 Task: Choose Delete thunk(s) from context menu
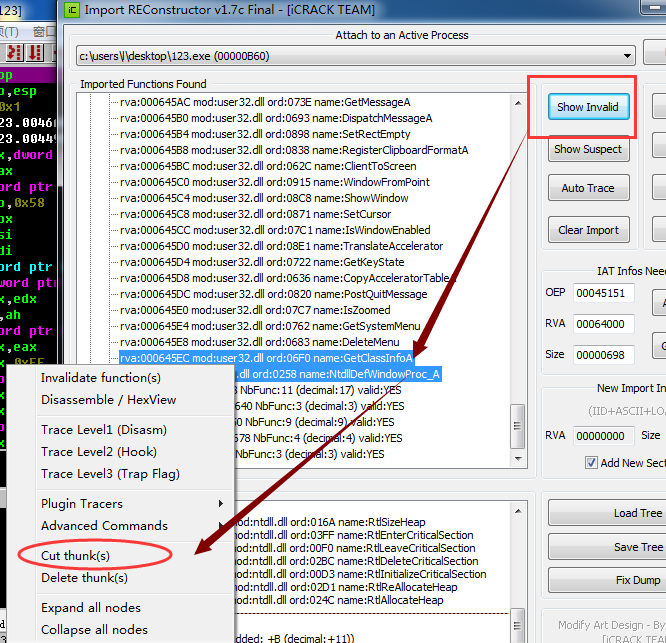point(85,578)
